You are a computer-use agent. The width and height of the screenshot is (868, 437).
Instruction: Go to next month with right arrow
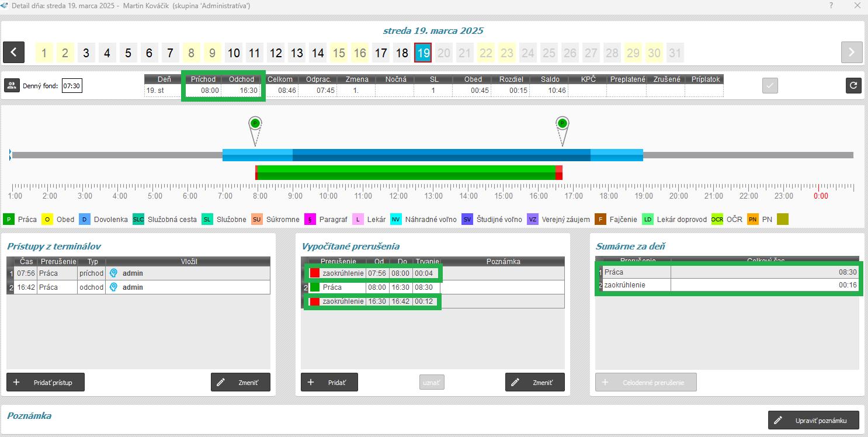[852, 52]
